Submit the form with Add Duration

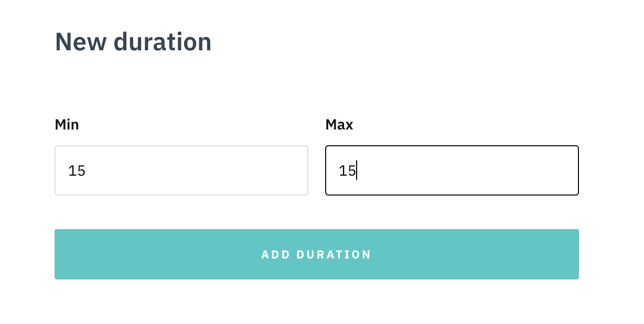(316, 254)
